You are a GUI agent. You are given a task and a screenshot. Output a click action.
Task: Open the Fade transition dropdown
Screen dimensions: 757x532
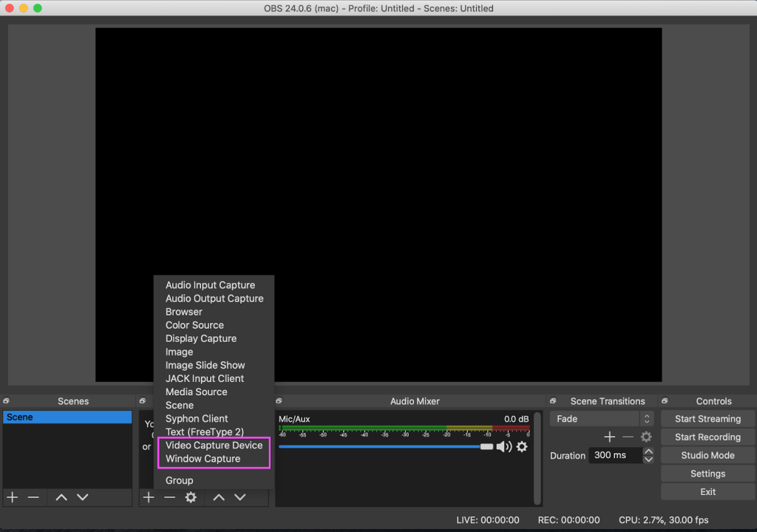coord(602,419)
